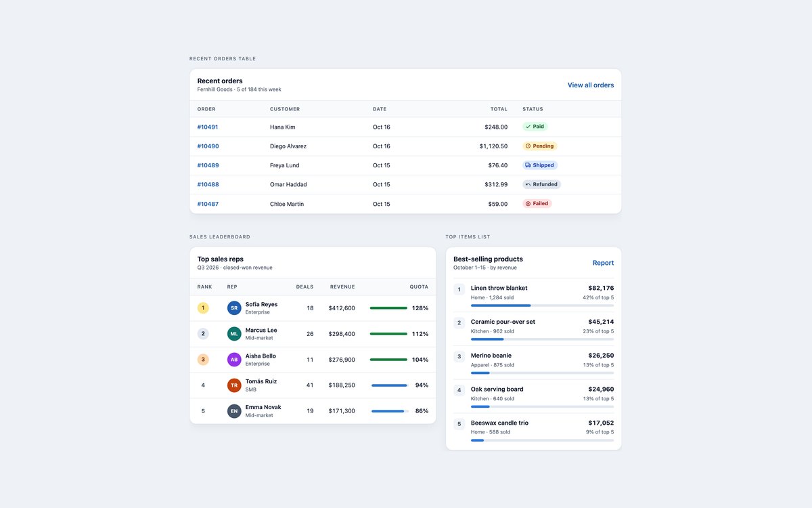Click the Failed status badge
The image size is (812, 508).
tap(537, 203)
